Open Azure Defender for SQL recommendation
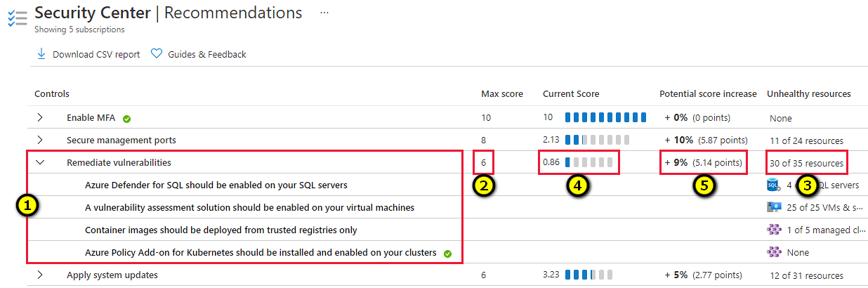Screen dimensions: 868x288 tap(216, 185)
